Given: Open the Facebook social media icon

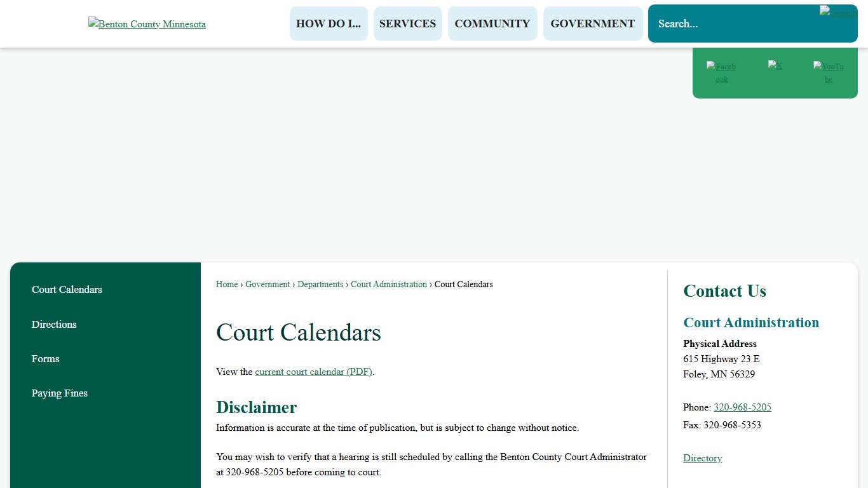Looking at the screenshot, I should coord(721,72).
